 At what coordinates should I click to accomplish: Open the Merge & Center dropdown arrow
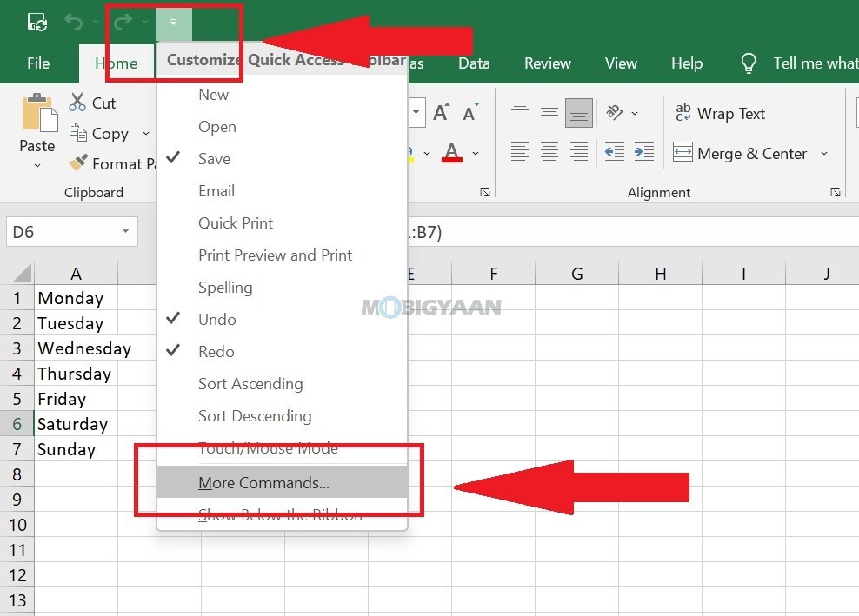point(824,153)
